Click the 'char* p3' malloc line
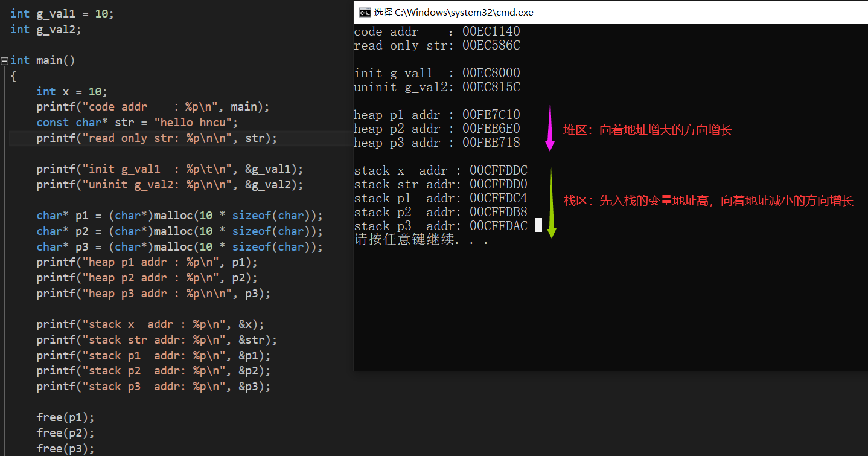The width and height of the screenshot is (868, 456). (179, 247)
